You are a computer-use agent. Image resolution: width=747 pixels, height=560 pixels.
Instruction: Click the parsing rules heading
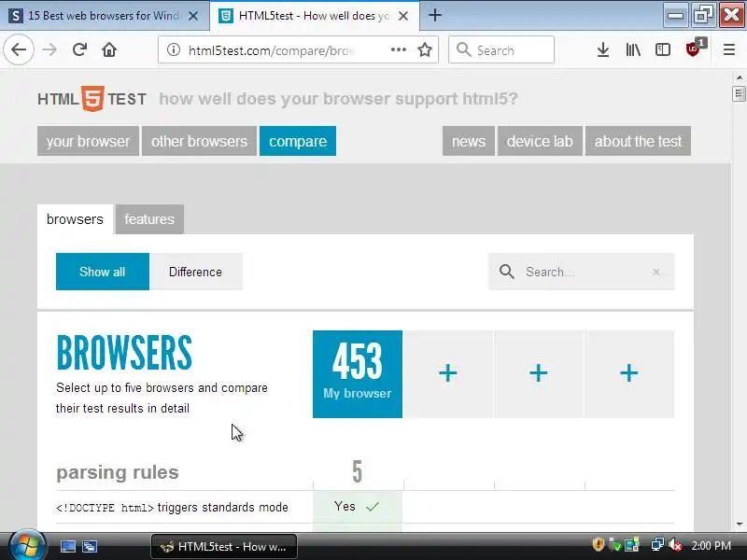pyautogui.click(x=118, y=472)
